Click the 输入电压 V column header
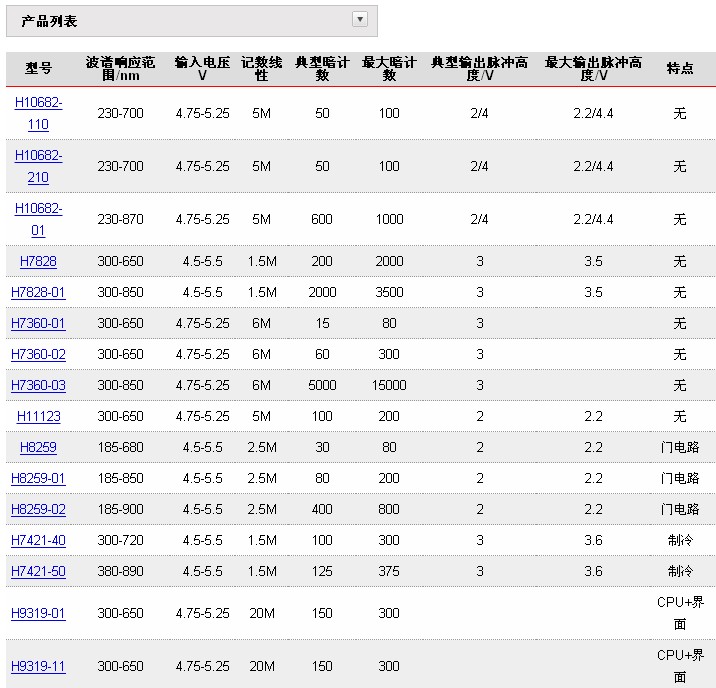716x688 pixels. tap(202, 68)
